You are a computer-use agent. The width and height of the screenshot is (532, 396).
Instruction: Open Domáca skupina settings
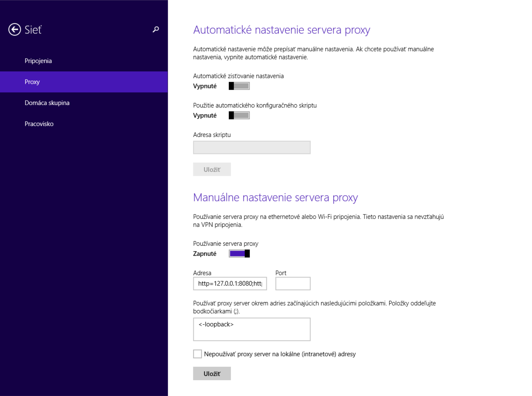click(x=47, y=103)
